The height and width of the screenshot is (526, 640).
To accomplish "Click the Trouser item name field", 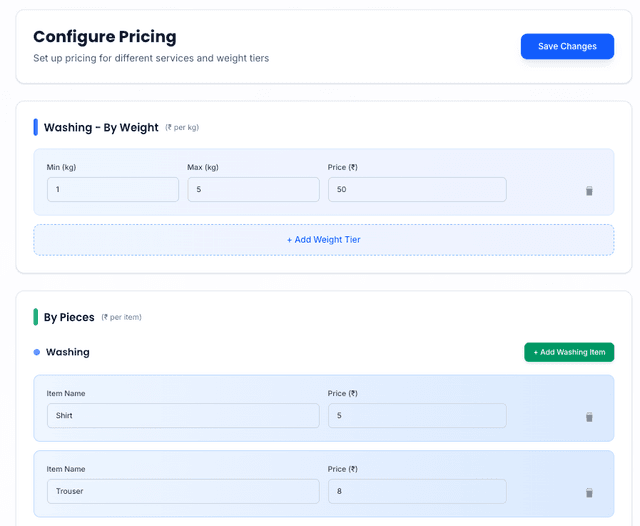I will tap(182, 491).
